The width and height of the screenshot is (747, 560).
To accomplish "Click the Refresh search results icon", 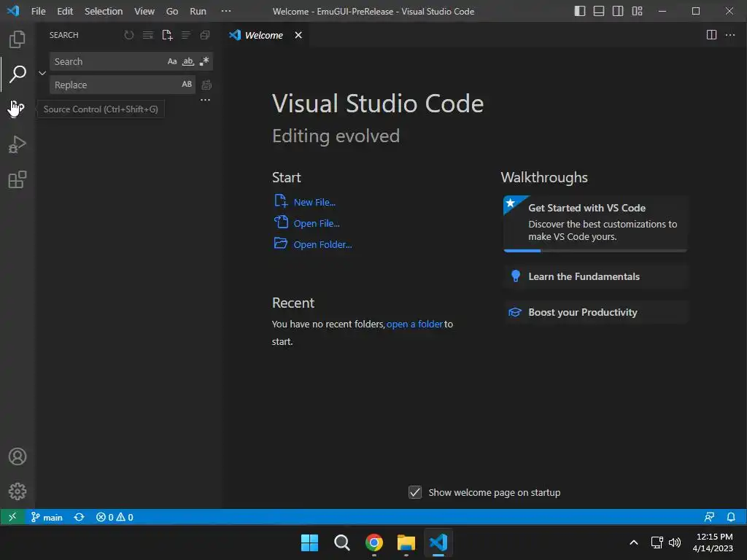I will pyautogui.click(x=128, y=35).
